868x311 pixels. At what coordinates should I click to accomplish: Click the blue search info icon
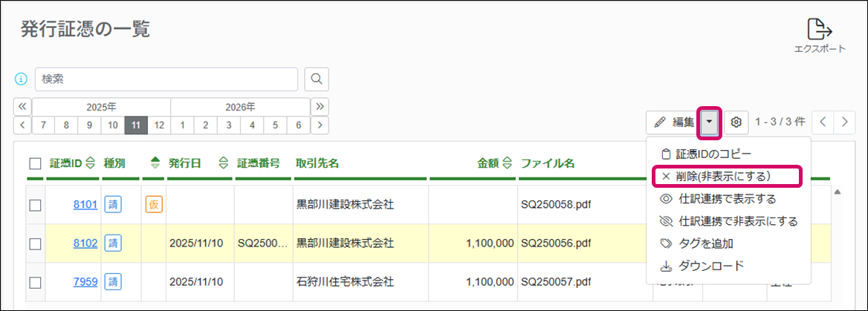point(22,79)
